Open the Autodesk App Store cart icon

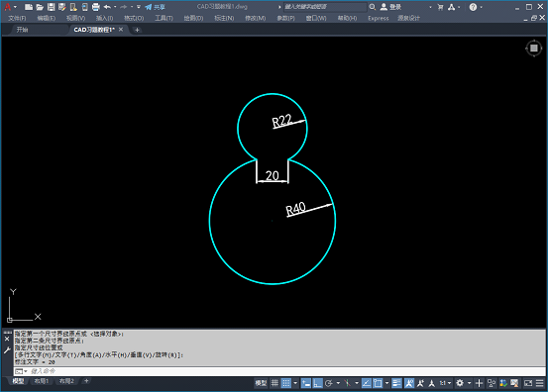click(440, 7)
